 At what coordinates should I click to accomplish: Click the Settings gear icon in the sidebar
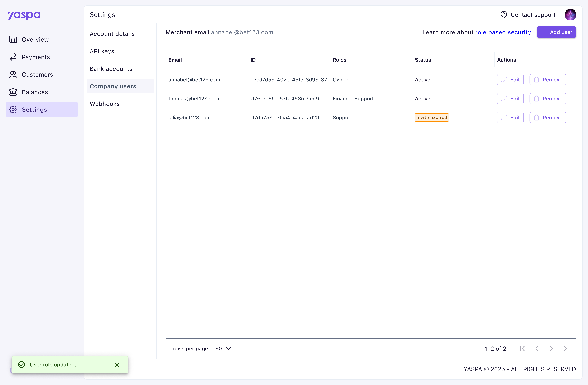pyautogui.click(x=13, y=110)
